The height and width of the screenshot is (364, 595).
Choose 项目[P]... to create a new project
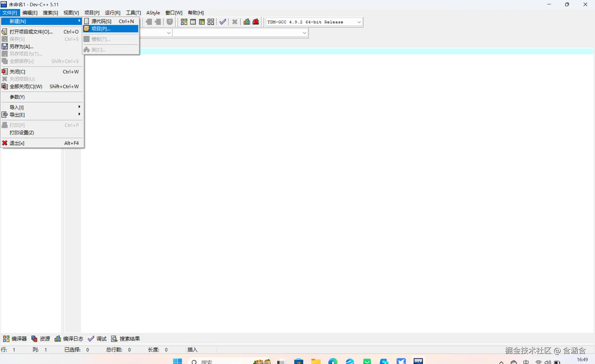pyautogui.click(x=111, y=29)
